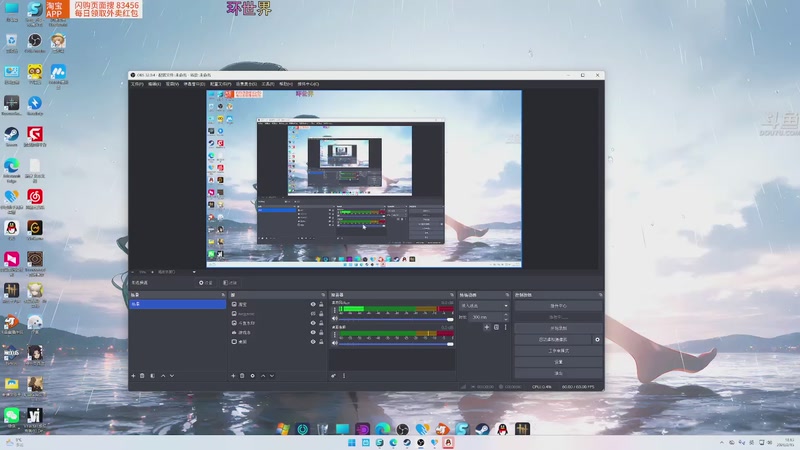Open virtual camera settings gear icon
Screen dimensions: 800x450
(597, 339)
